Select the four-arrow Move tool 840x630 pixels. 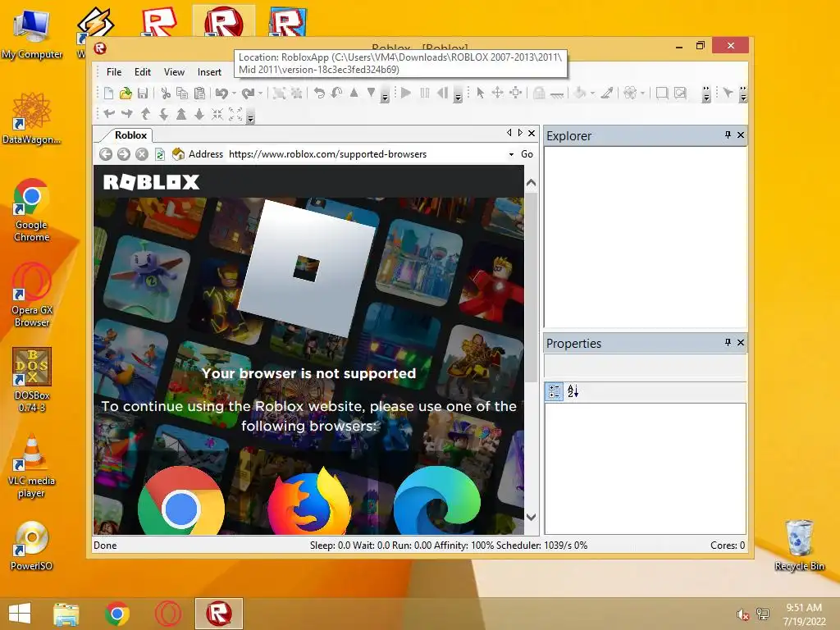pos(498,93)
